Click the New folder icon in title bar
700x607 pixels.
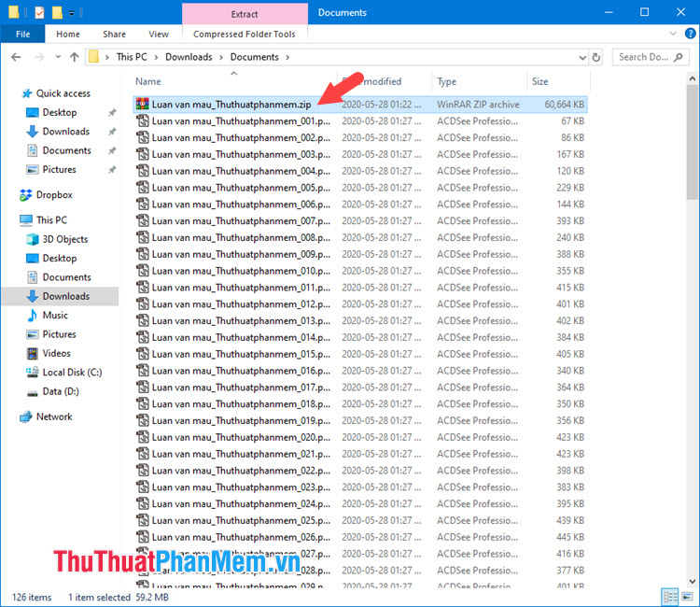57,12
